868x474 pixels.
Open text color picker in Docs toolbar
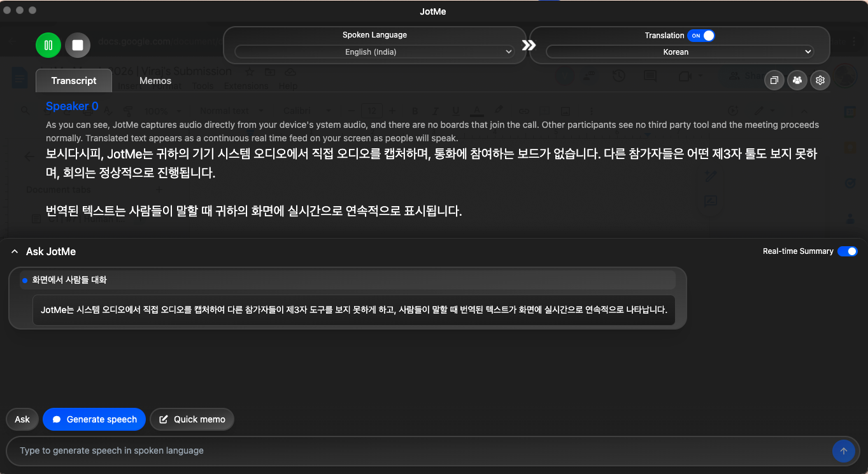[478, 110]
